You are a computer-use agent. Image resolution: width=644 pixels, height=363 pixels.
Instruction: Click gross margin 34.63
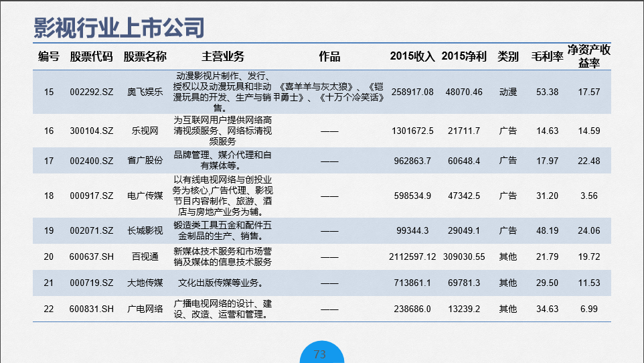tap(548, 309)
